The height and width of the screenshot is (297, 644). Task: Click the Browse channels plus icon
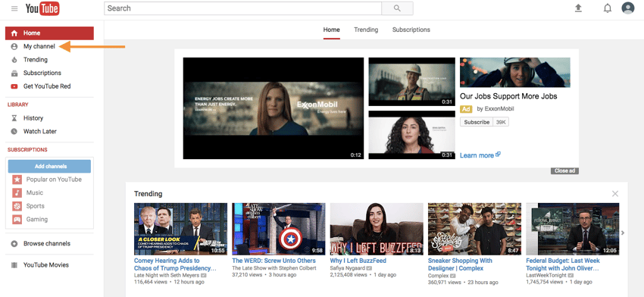coord(14,244)
